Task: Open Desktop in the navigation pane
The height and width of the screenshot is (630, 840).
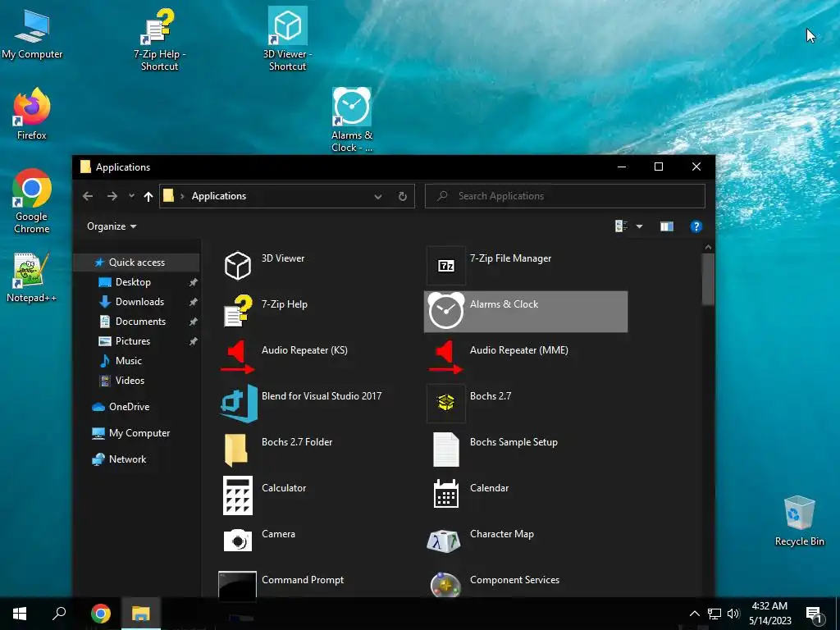Action: 133,282
